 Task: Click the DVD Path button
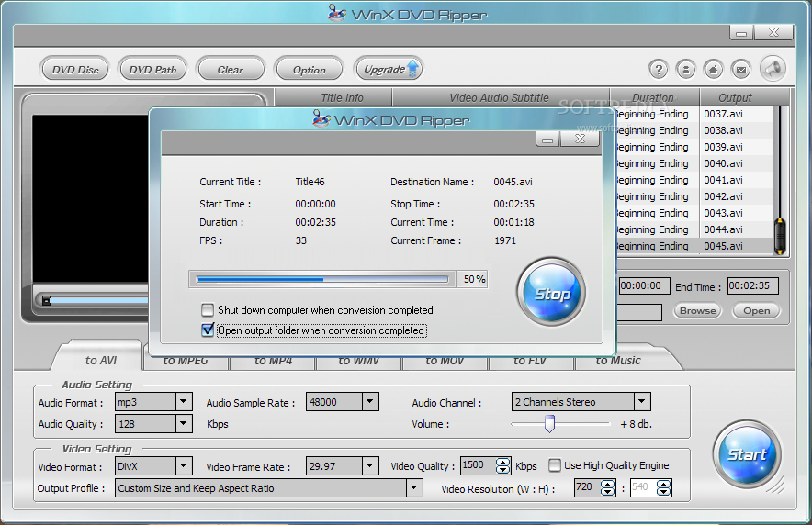pos(152,70)
